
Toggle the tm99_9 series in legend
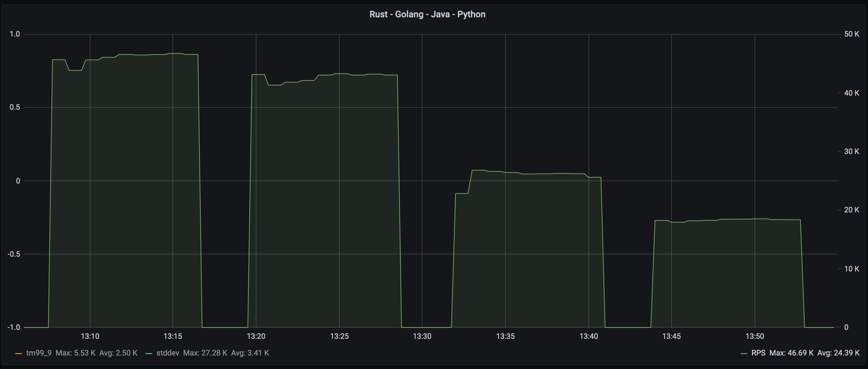point(39,353)
